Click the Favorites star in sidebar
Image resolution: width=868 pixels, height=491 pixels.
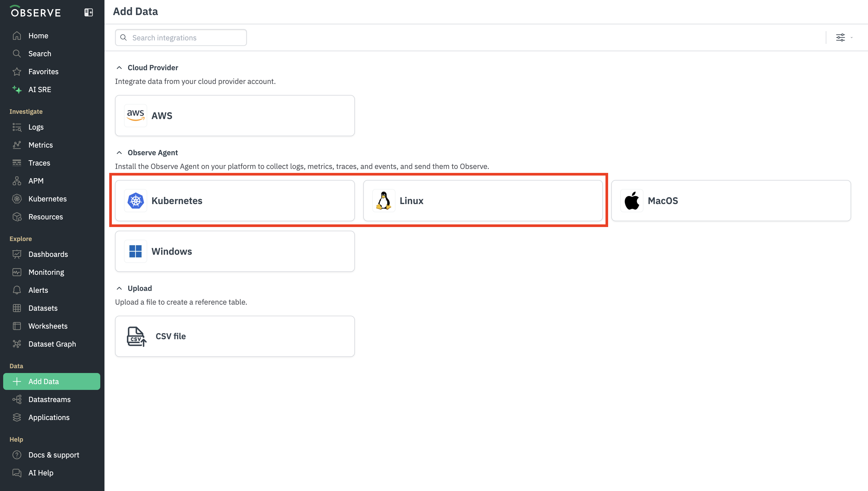pyautogui.click(x=17, y=72)
